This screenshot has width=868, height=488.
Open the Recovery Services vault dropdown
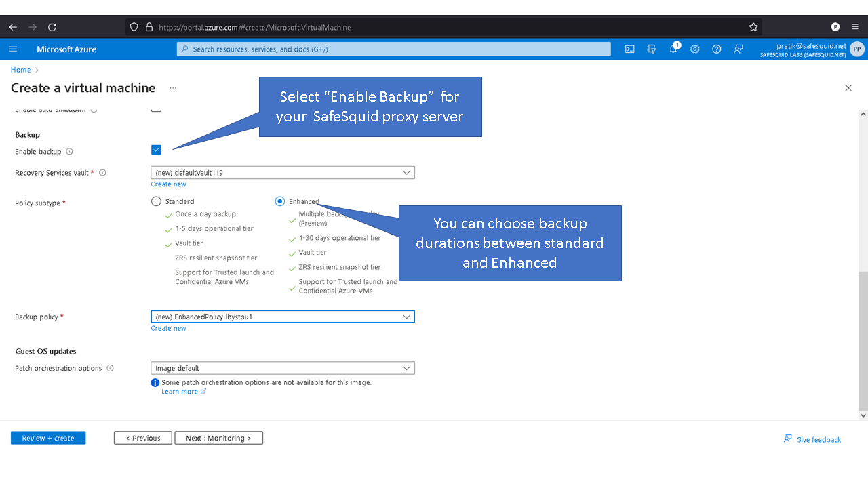283,173
